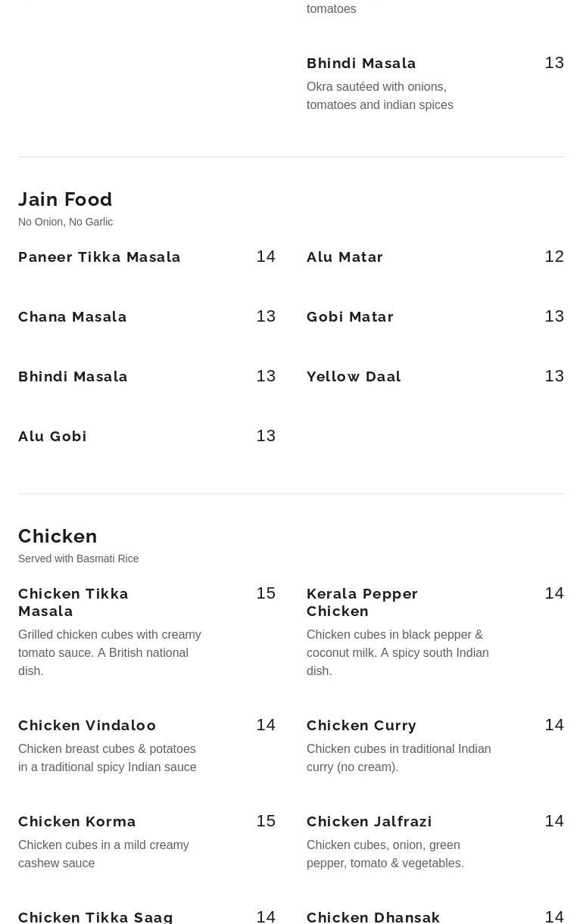583x924 pixels.
Task: Click the "No Onion, No Garlic" subtitle
Action: 65,222
